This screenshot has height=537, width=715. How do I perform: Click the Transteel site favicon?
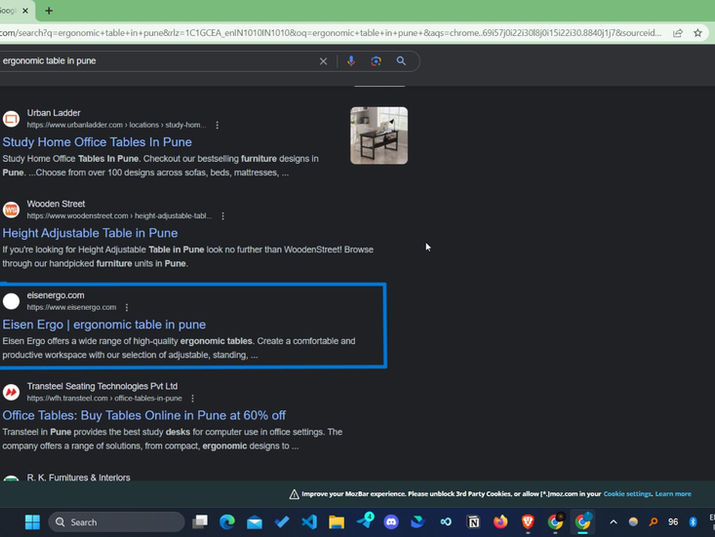click(11, 392)
